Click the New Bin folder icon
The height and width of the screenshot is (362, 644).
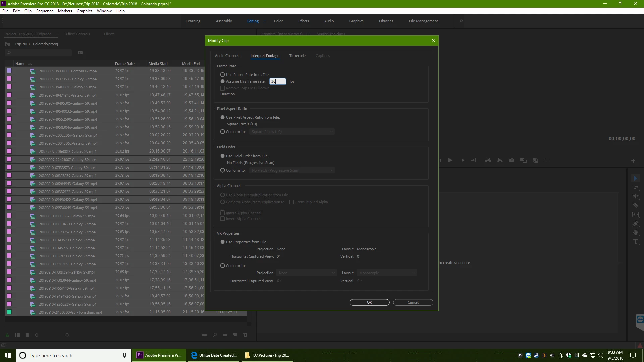(225, 335)
